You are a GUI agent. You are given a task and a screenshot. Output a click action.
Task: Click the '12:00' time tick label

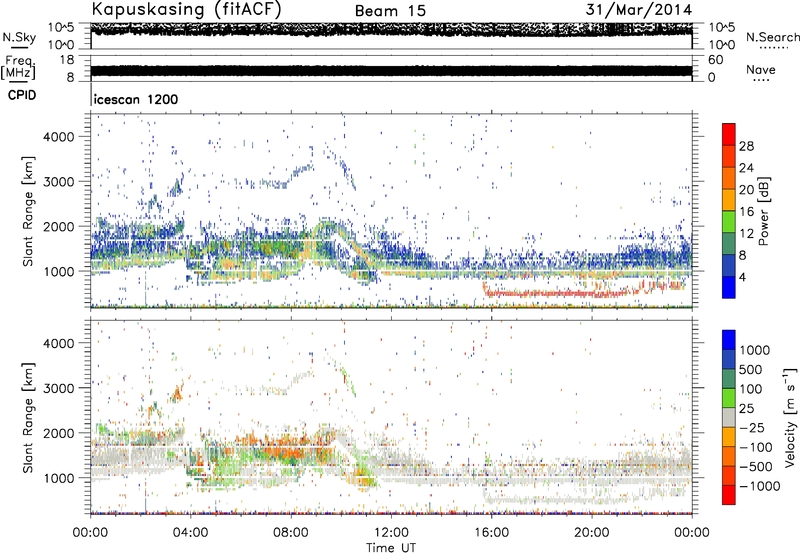pos(391,533)
